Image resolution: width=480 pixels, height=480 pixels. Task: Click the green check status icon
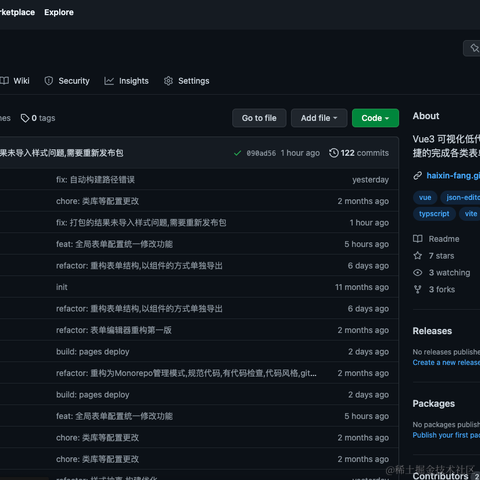click(237, 153)
